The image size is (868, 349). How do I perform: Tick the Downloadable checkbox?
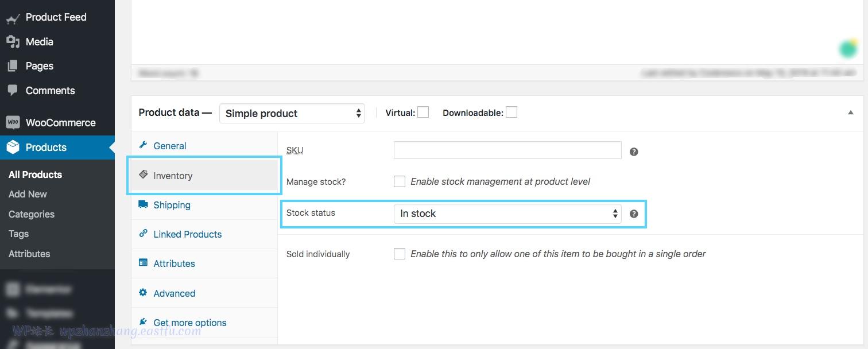(x=511, y=113)
